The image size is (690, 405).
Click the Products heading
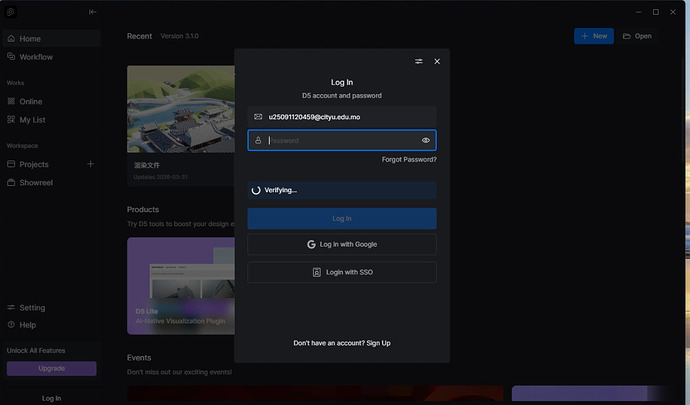pyautogui.click(x=143, y=210)
